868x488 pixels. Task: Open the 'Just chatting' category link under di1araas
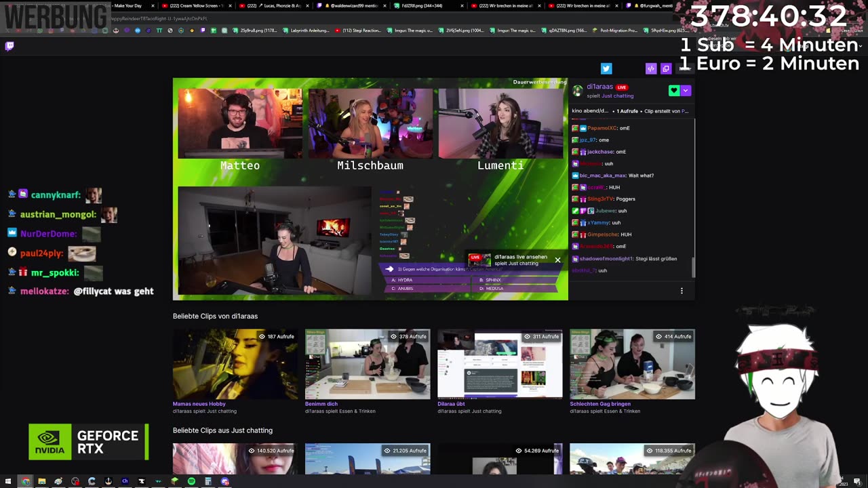pyautogui.click(x=617, y=96)
